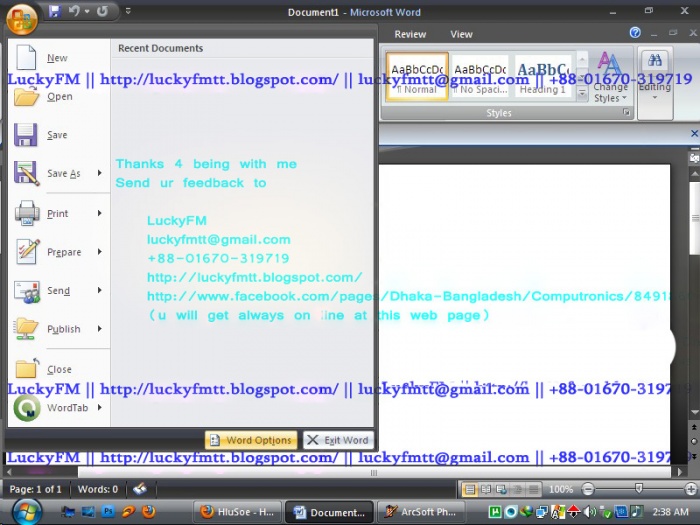
Task: Click the New document icon
Action: (x=27, y=57)
